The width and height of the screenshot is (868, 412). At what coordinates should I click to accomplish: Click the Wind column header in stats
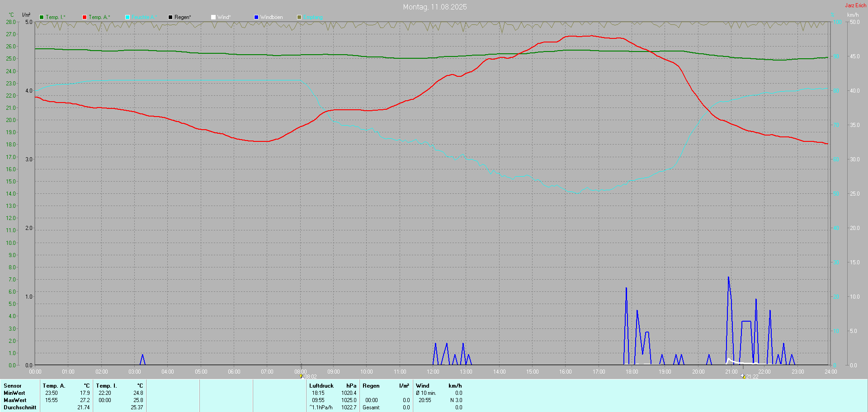coord(423,386)
